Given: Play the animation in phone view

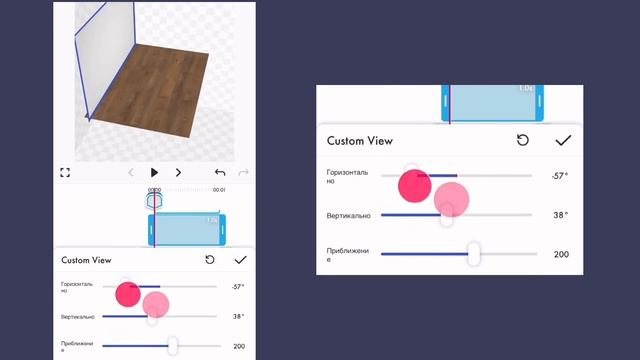Looking at the screenshot, I should [x=154, y=173].
